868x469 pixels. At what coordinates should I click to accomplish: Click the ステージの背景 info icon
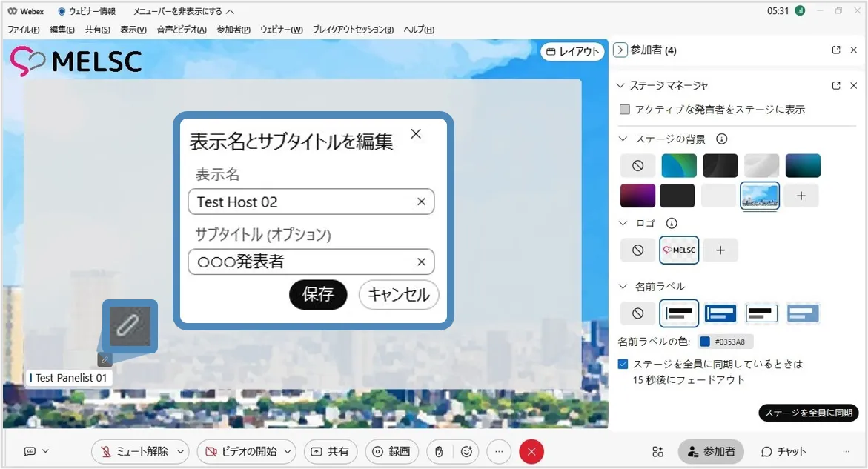721,139
